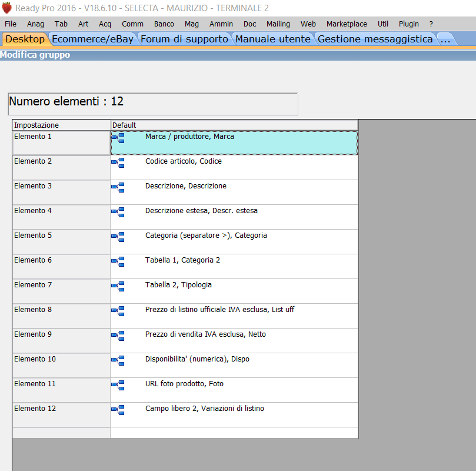Image resolution: width=476 pixels, height=471 pixels.
Task: Open the Mailing menu
Action: 278,24
